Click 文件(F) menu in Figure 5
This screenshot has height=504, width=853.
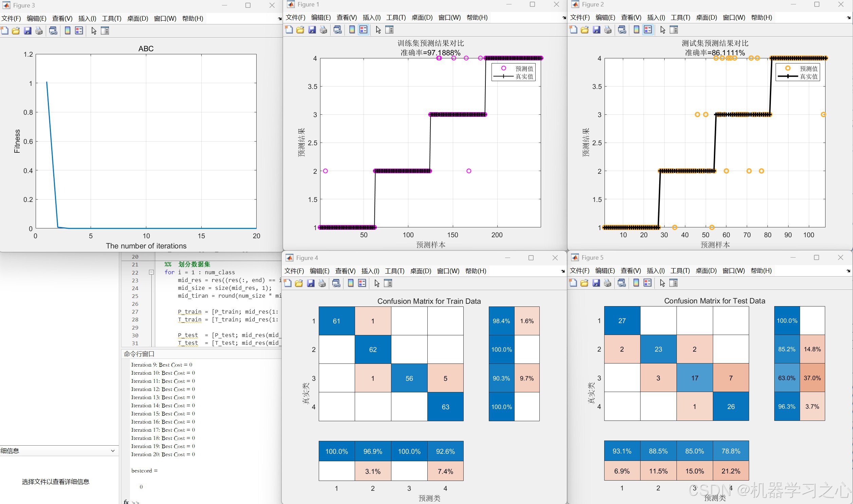(x=579, y=271)
